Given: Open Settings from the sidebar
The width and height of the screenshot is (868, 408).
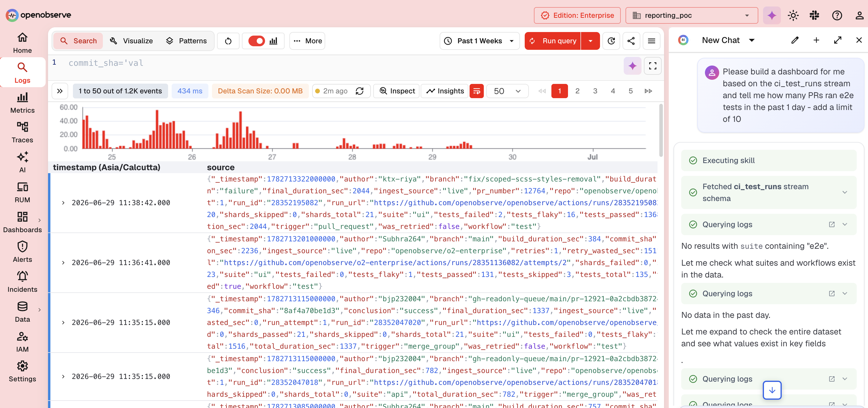Looking at the screenshot, I should (x=22, y=372).
